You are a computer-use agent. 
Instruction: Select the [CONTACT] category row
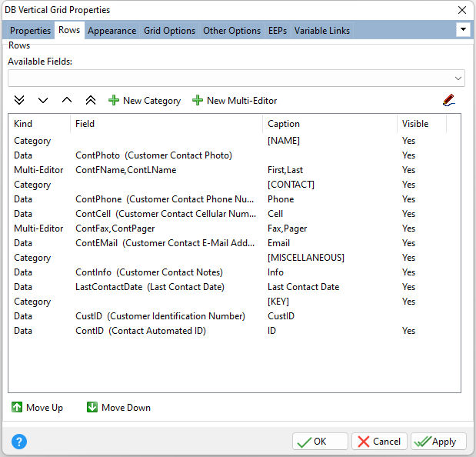[x=235, y=185]
